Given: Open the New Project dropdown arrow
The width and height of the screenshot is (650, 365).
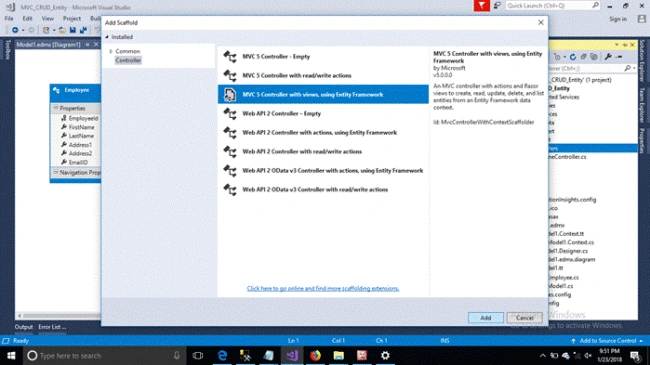Looking at the screenshot, I should tap(54, 30).
